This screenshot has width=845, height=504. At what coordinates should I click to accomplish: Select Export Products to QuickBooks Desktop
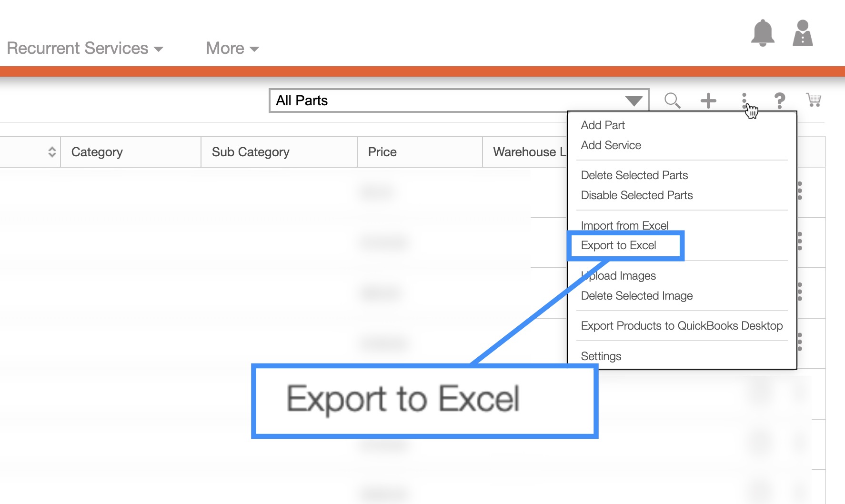(682, 326)
